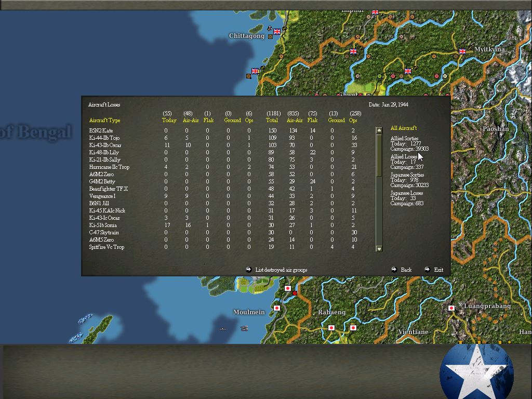
Task: Select the Ki-48-IIb Lily row
Action: 224,152
